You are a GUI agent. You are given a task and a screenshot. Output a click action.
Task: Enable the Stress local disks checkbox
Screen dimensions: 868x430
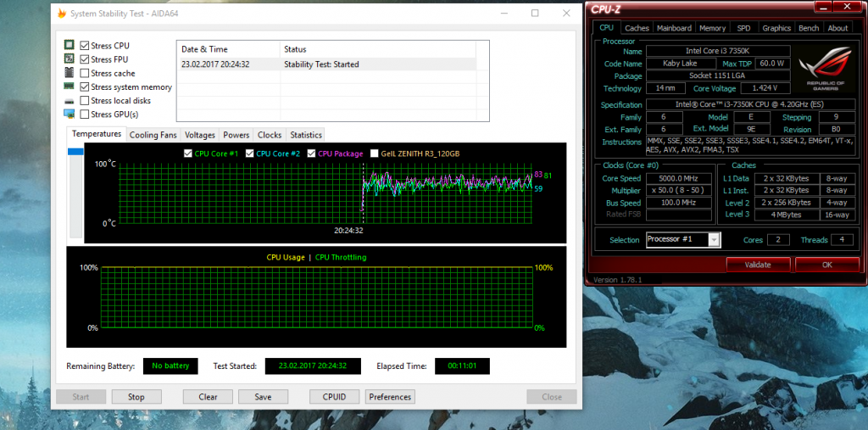(84, 101)
